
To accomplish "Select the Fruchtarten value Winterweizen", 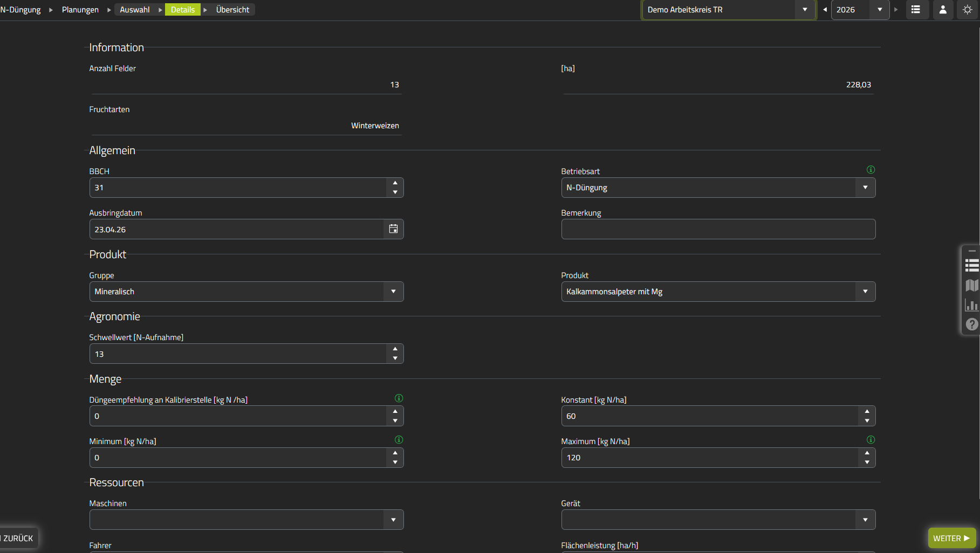I will point(375,126).
